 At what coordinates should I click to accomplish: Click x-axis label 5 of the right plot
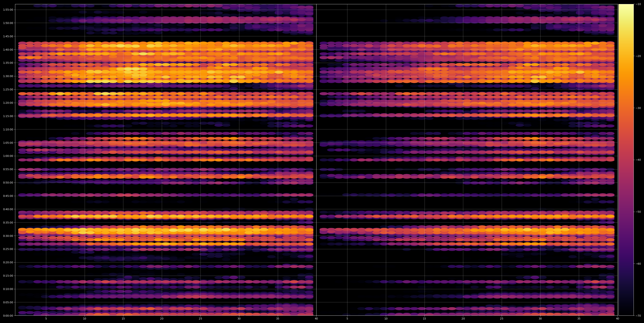click(x=347, y=319)
